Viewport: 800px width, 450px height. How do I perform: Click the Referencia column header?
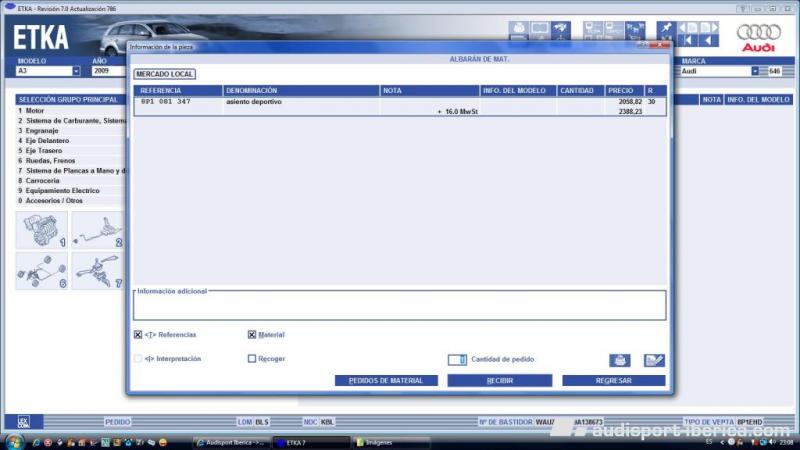coord(178,91)
